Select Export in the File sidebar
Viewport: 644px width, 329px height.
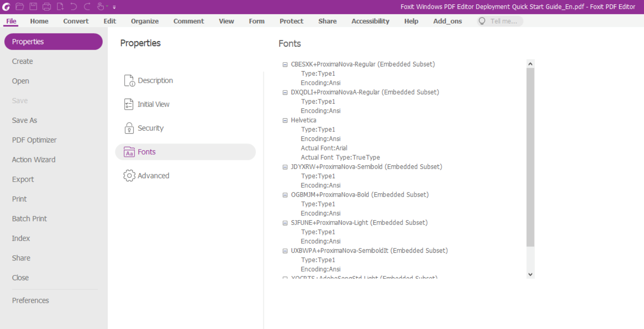point(23,179)
